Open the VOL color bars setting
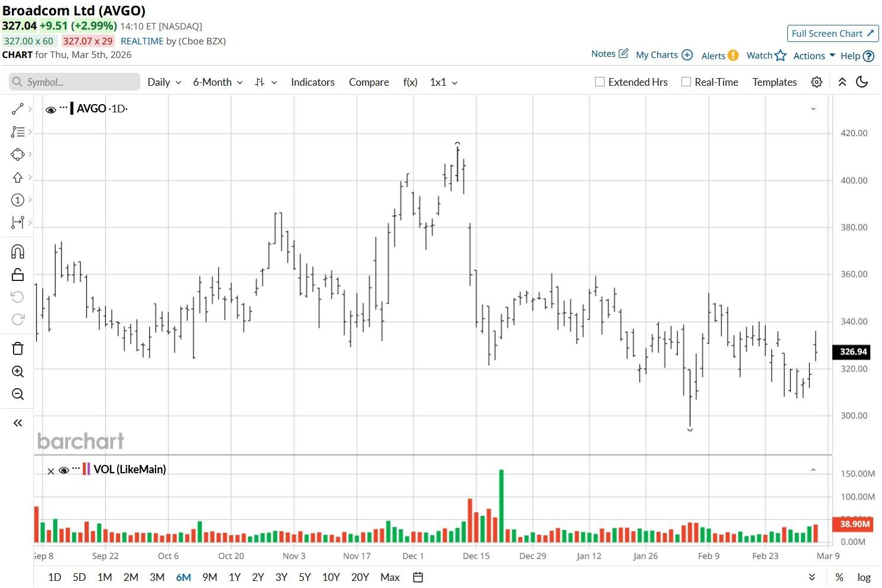The width and height of the screenshot is (882, 588). click(86, 469)
